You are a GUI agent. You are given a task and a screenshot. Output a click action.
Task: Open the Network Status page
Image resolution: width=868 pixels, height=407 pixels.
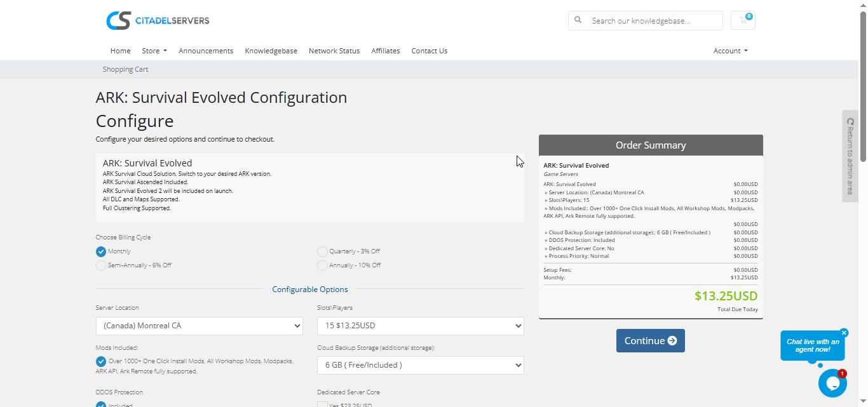coord(334,51)
